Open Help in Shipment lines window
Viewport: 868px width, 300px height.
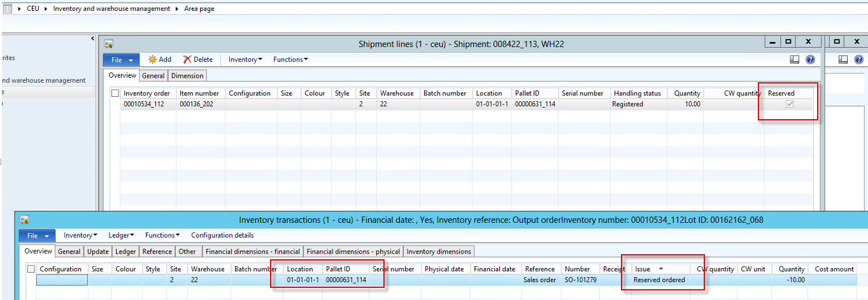pos(810,59)
